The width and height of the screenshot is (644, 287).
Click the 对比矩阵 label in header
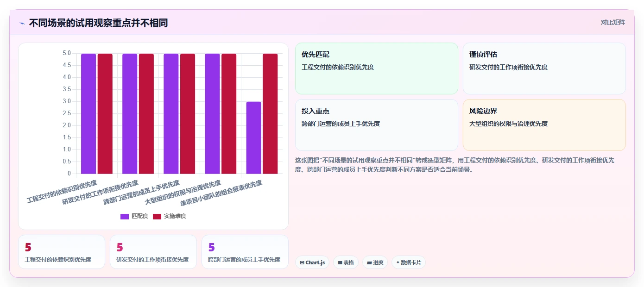pos(612,22)
